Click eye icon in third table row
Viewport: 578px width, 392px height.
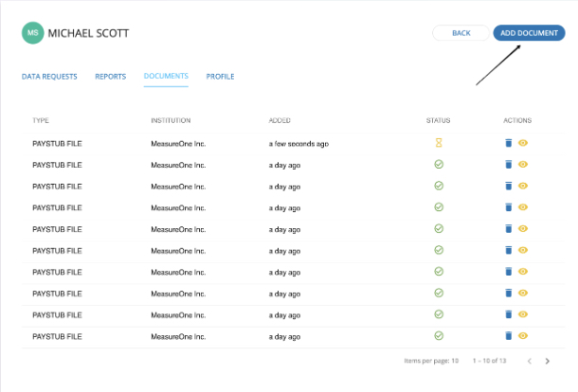pyautogui.click(x=523, y=186)
